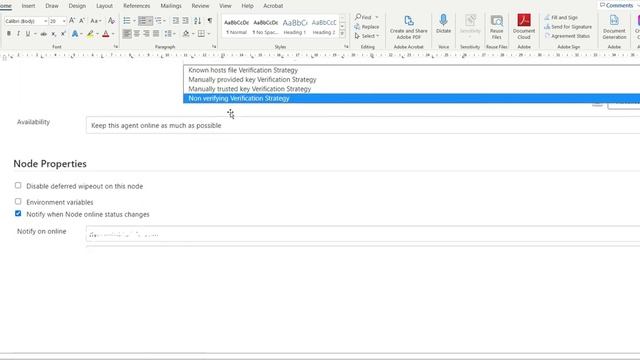Screen dimensions: 640x360
Task: Open Adobe Document Cloud
Action: (x=524, y=27)
